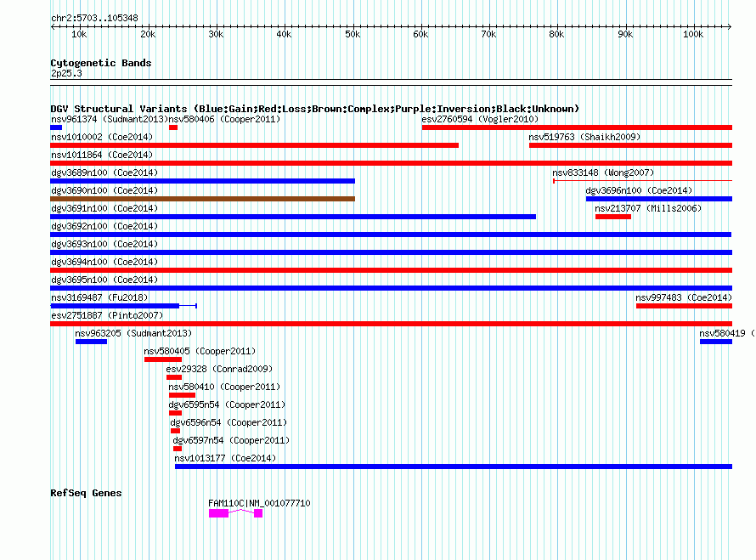Open nsv833148 (Wong2007) variant label
The height and width of the screenshot is (560, 756).
(603, 173)
